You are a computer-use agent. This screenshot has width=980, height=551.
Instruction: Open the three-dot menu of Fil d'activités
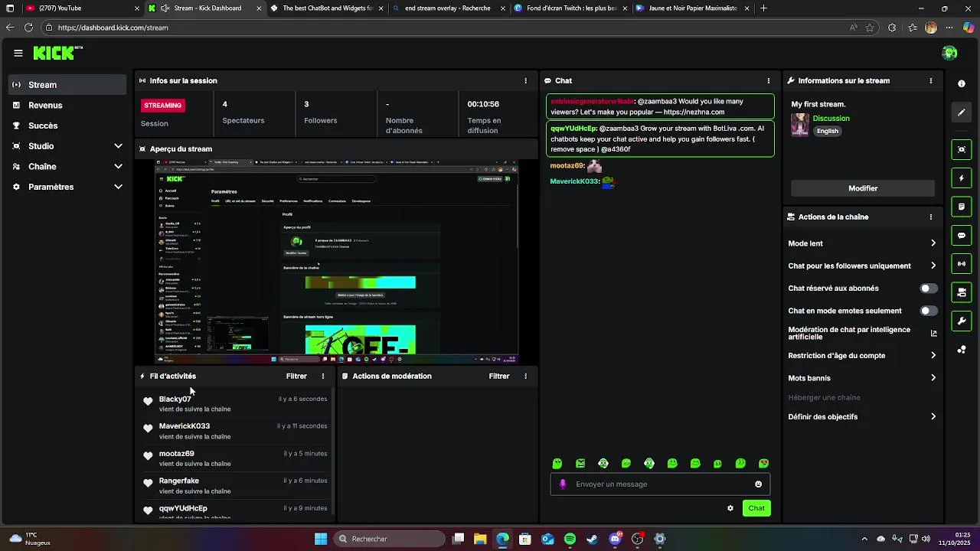pos(323,376)
